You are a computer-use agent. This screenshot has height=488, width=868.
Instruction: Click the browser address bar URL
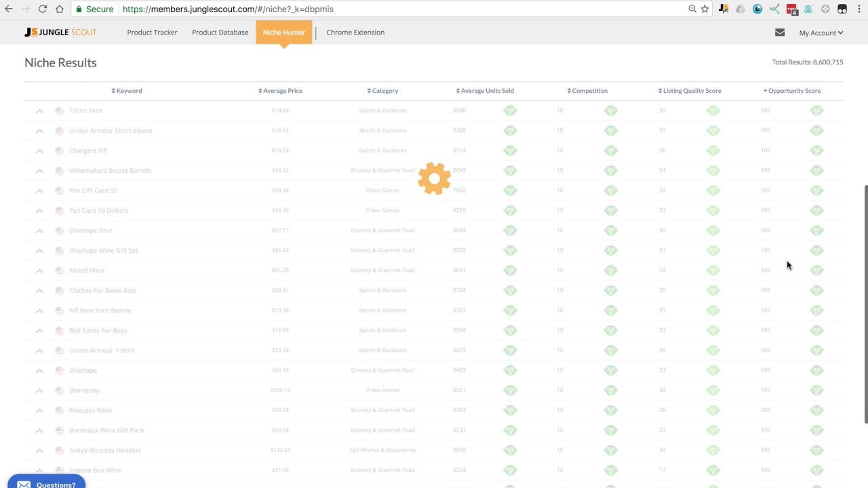pyautogui.click(x=228, y=9)
